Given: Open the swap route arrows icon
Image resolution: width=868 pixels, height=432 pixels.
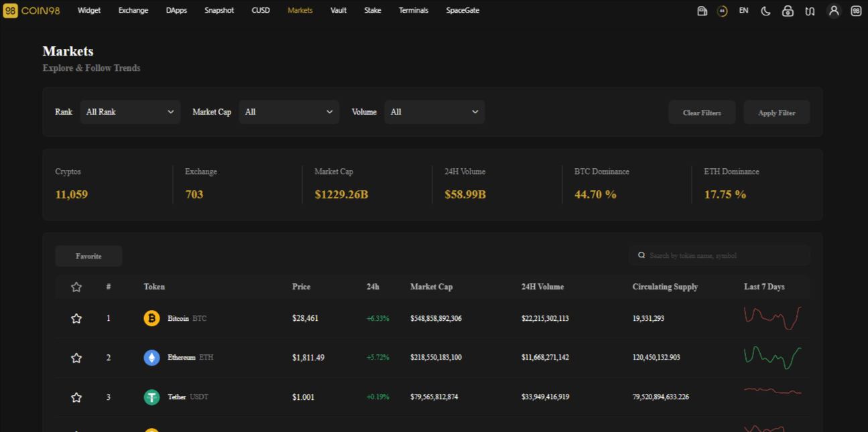Looking at the screenshot, I should point(810,11).
